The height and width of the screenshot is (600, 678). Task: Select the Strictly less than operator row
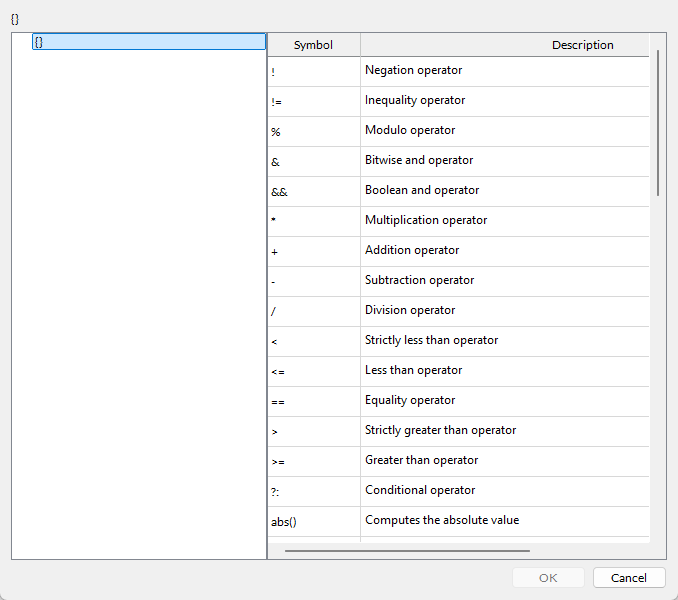(x=431, y=341)
